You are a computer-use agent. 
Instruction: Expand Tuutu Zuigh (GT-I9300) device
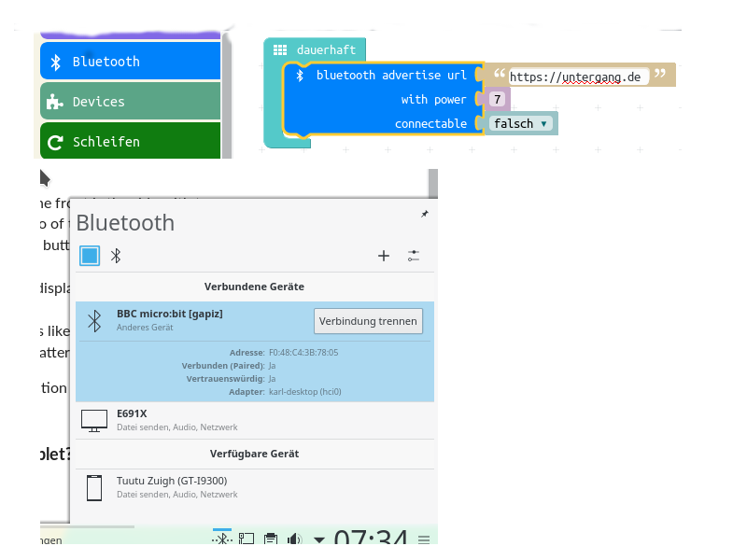(255, 487)
